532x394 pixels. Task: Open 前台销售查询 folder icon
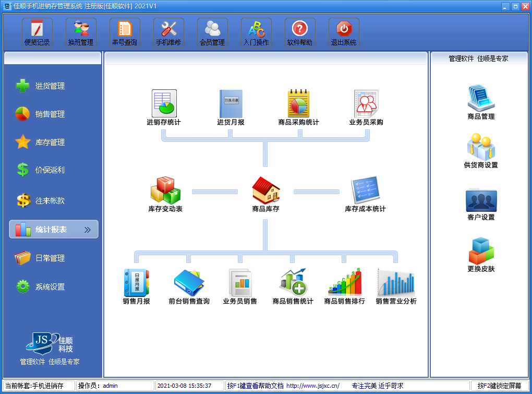point(189,286)
